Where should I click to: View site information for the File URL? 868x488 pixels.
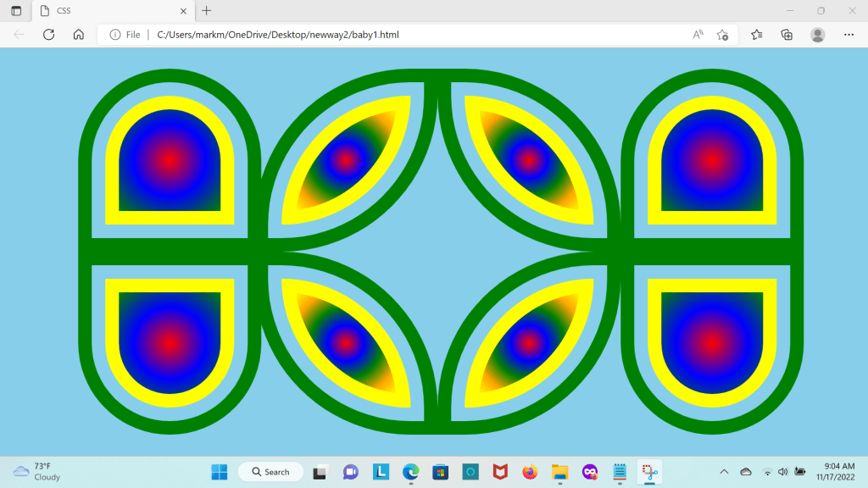pyautogui.click(x=115, y=35)
